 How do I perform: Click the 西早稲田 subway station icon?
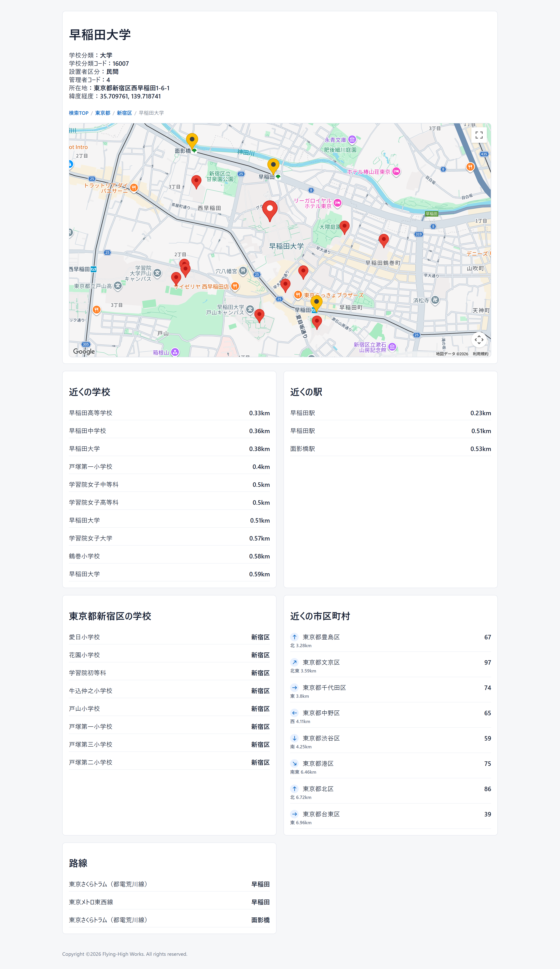tap(93, 269)
